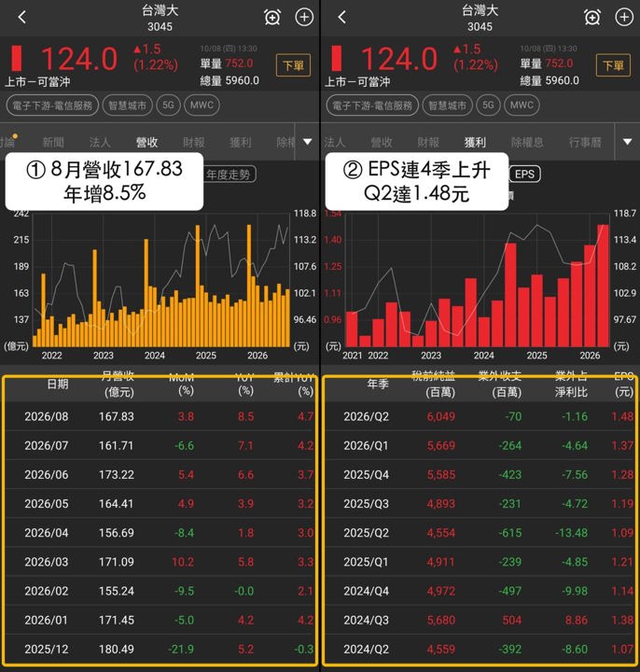Select 智慧城市 tag in right panel
Image resolution: width=640 pixels, height=672 pixels.
pos(447,105)
